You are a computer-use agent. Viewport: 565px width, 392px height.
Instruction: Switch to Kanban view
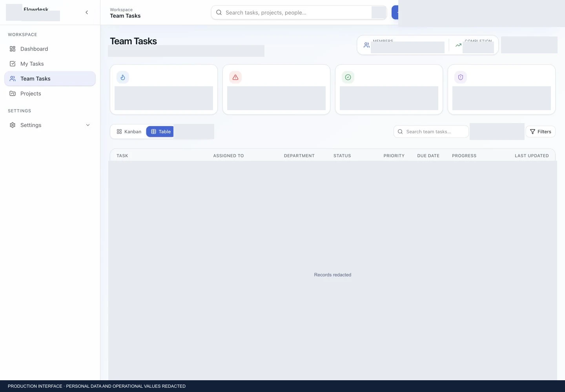coord(129,132)
